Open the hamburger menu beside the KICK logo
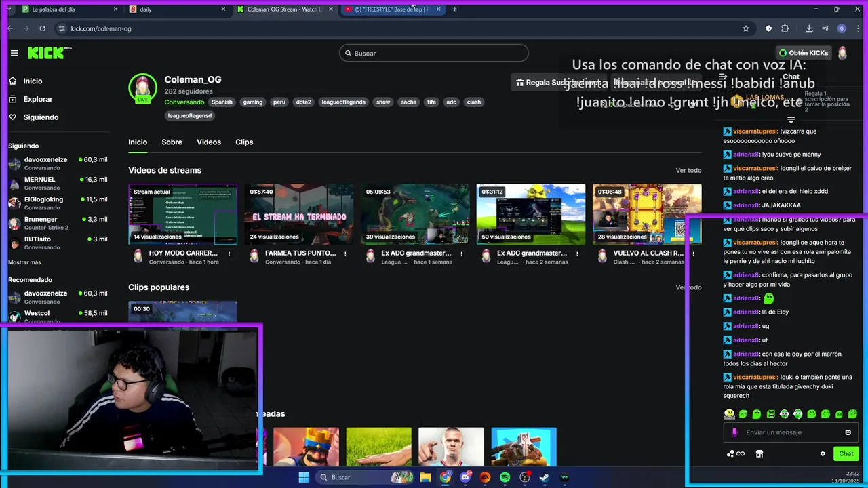This screenshot has height=488, width=868. (x=14, y=53)
